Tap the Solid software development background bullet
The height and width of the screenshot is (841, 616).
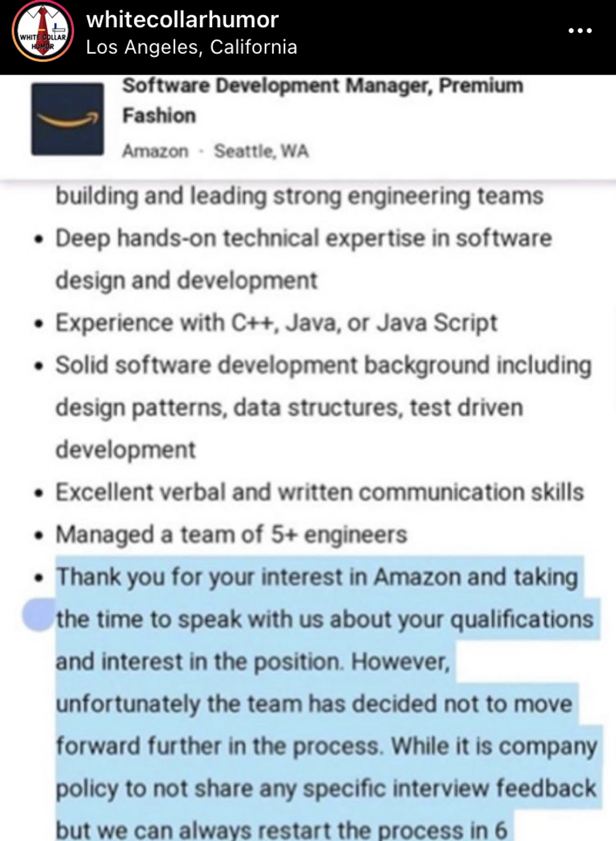(x=323, y=407)
